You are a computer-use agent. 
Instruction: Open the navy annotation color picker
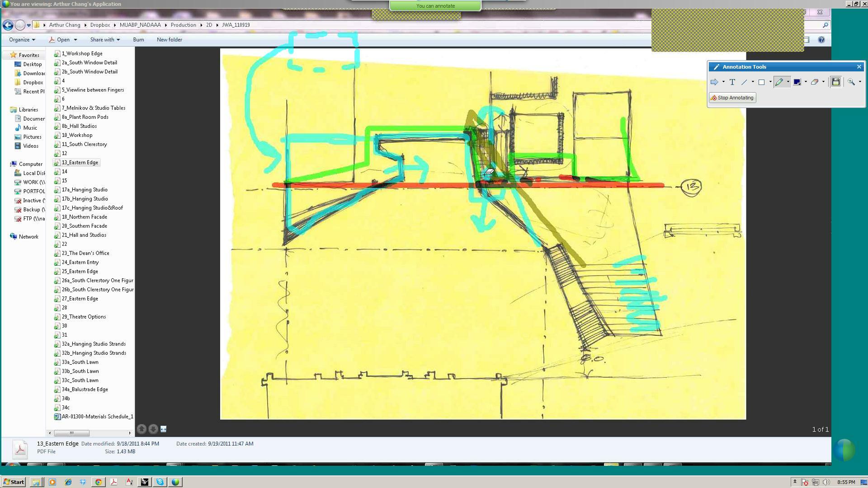coord(797,82)
